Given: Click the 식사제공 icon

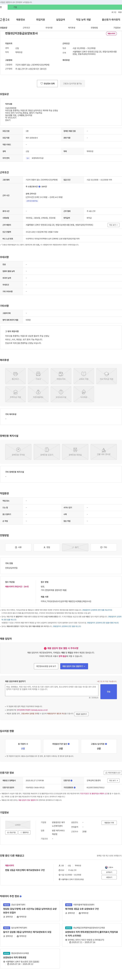Looking at the screenshot, I should [x=84, y=394].
